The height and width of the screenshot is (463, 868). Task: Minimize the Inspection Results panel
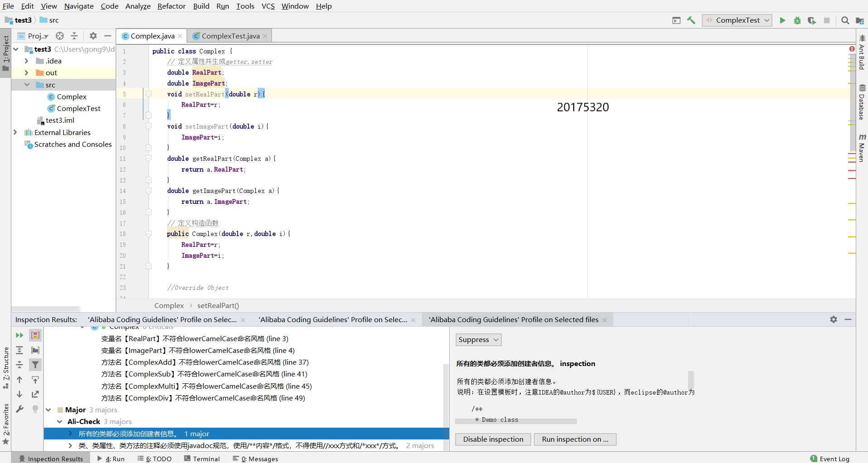(848, 319)
